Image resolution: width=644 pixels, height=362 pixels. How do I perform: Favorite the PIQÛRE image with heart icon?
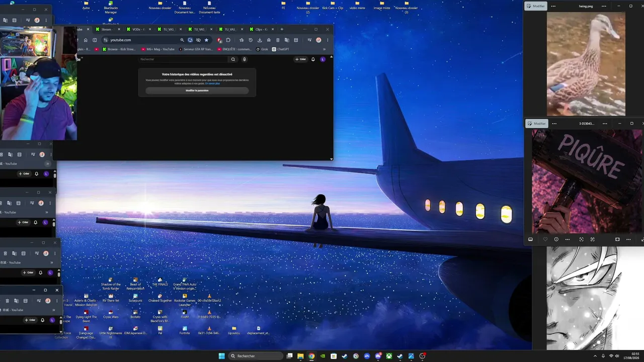point(545,239)
